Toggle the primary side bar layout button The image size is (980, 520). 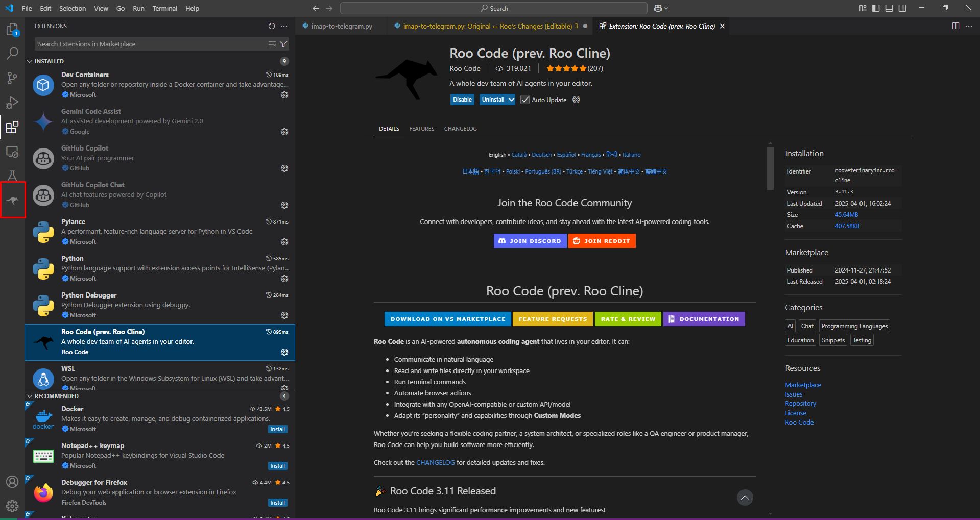[876, 8]
